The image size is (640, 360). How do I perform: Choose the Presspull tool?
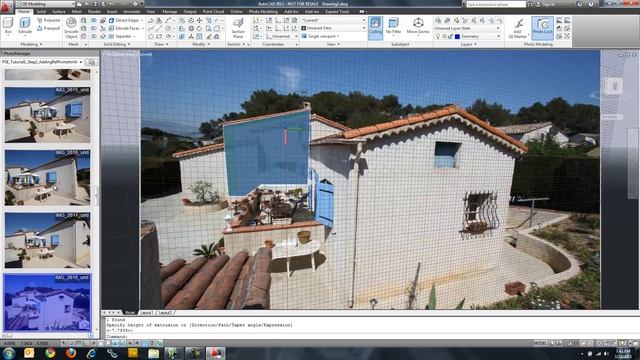tap(49, 28)
